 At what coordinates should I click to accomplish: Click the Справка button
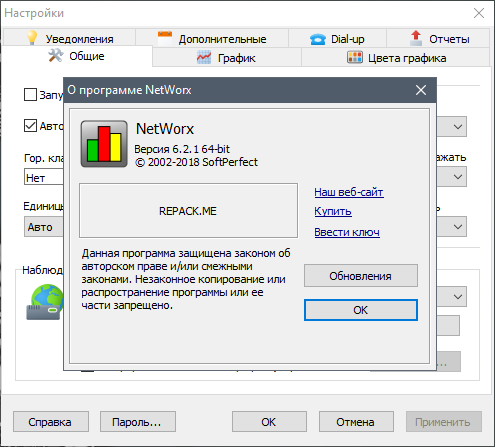click(x=51, y=422)
